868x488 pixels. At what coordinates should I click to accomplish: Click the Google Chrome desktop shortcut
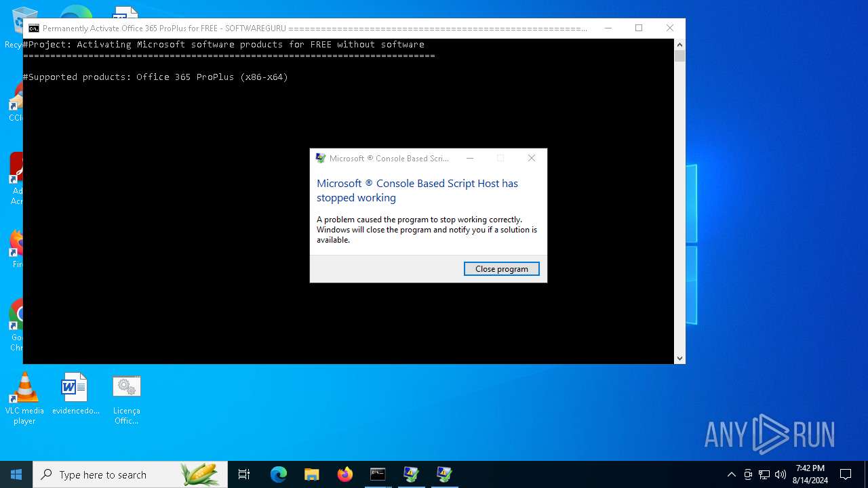coord(14,326)
